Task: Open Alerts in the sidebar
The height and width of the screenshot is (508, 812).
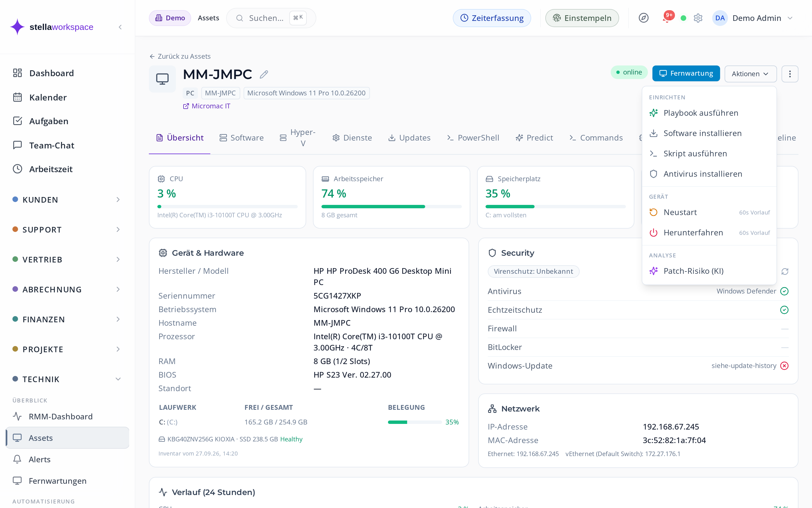Action: pos(67,459)
